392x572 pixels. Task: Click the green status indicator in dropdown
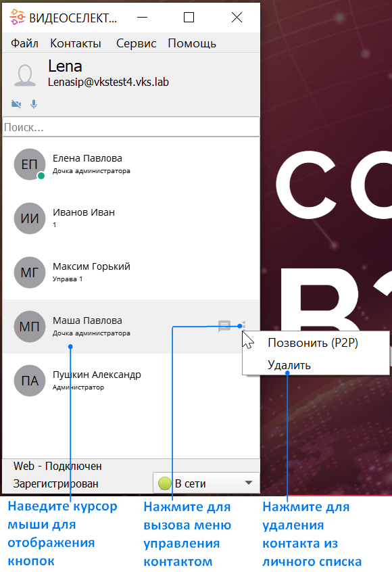[x=165, y=483]
